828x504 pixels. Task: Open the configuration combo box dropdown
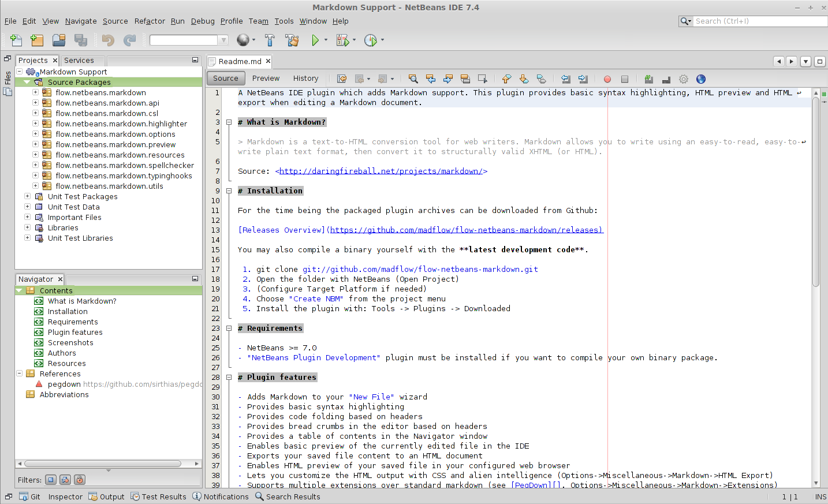coord(223,40)
